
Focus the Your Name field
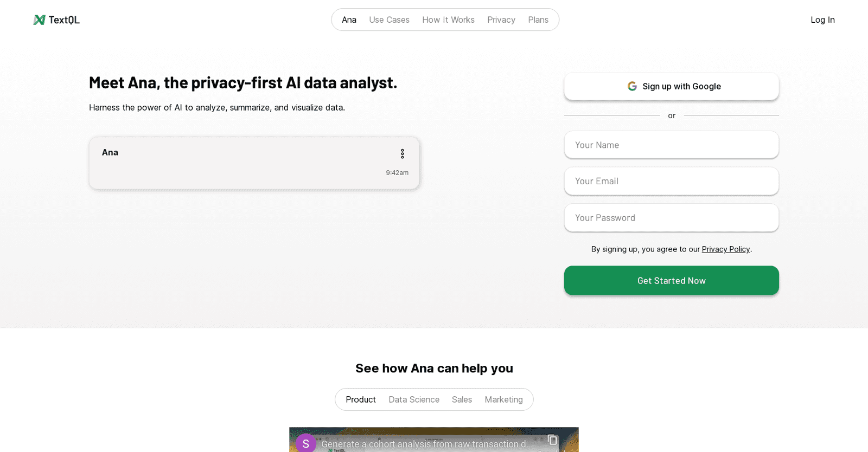[671, 145]
